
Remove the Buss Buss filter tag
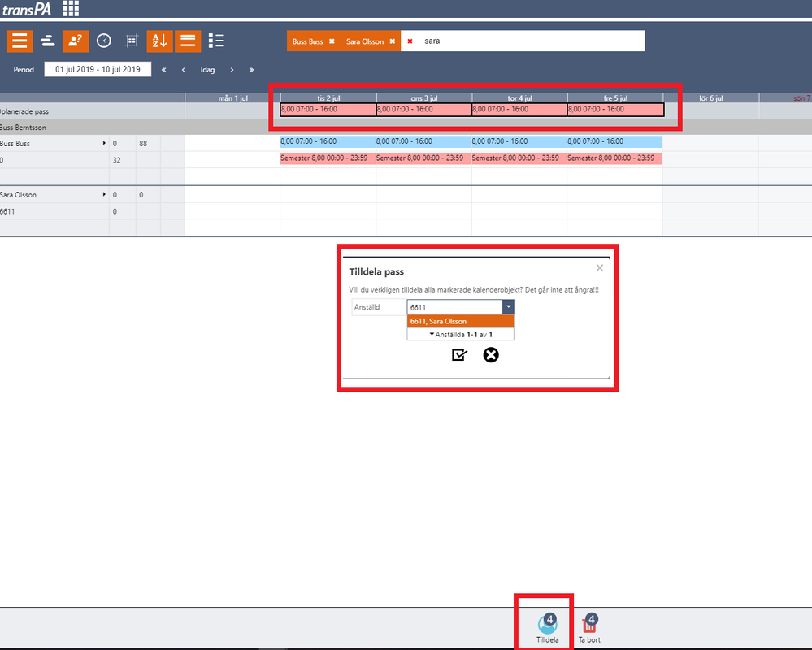pyautogui.click(x=332, y=41)
